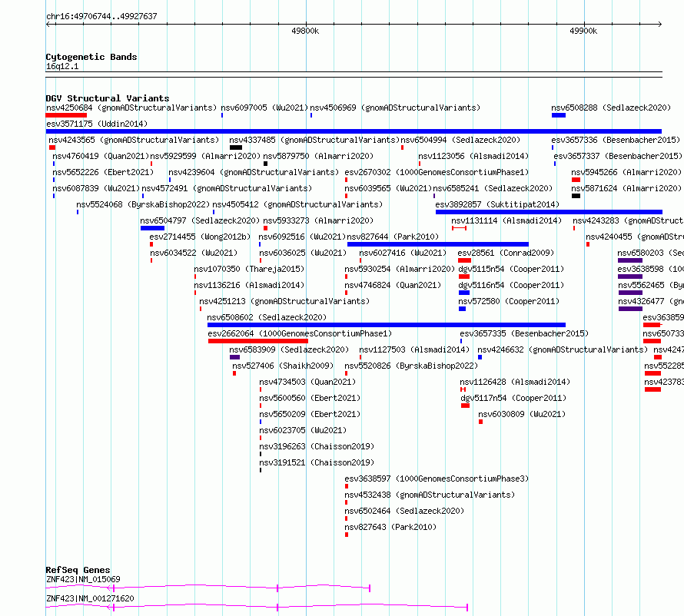Click the nsv5929599 (Almarri2020) label

click(205, 156)
